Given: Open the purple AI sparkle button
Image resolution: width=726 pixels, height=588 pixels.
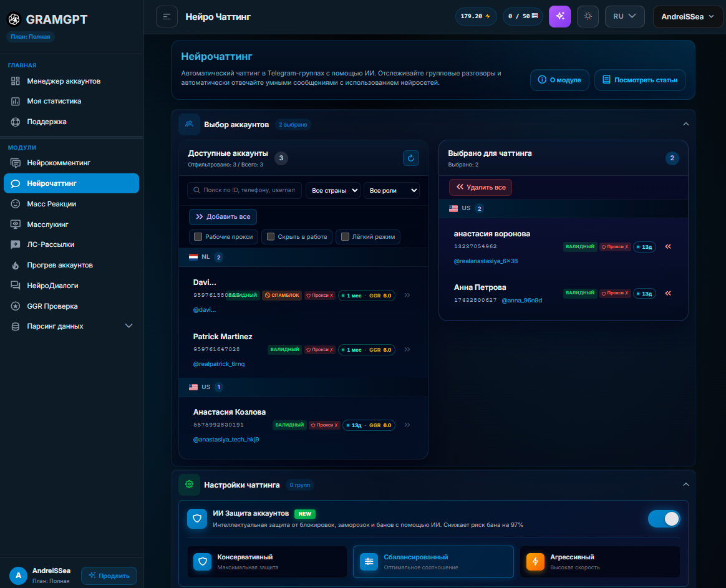Looking at the screenshot, I should tap(559, 17).
